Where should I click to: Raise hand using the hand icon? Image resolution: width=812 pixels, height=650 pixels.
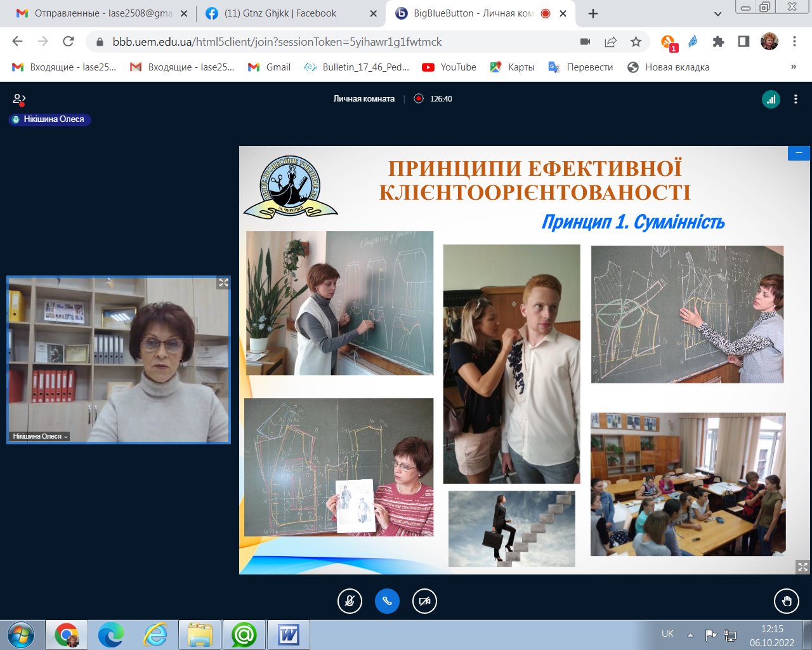787,601
